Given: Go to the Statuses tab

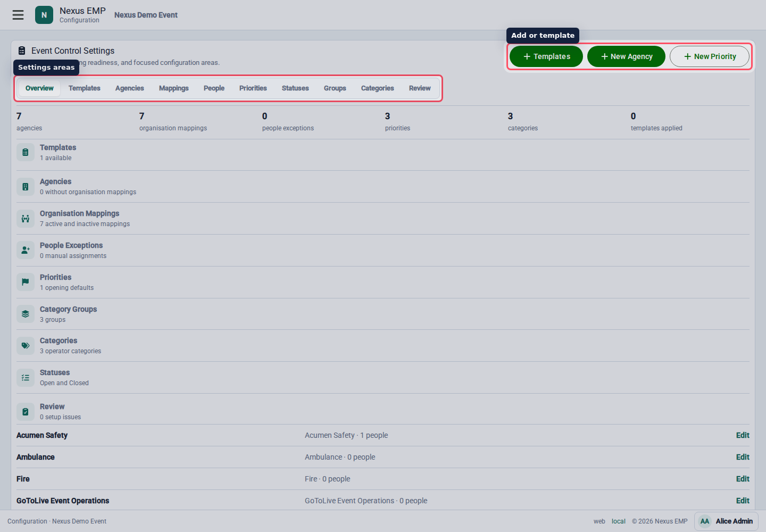Looking at the screenshot, I should pyautogui.click(x=295, y=88).
